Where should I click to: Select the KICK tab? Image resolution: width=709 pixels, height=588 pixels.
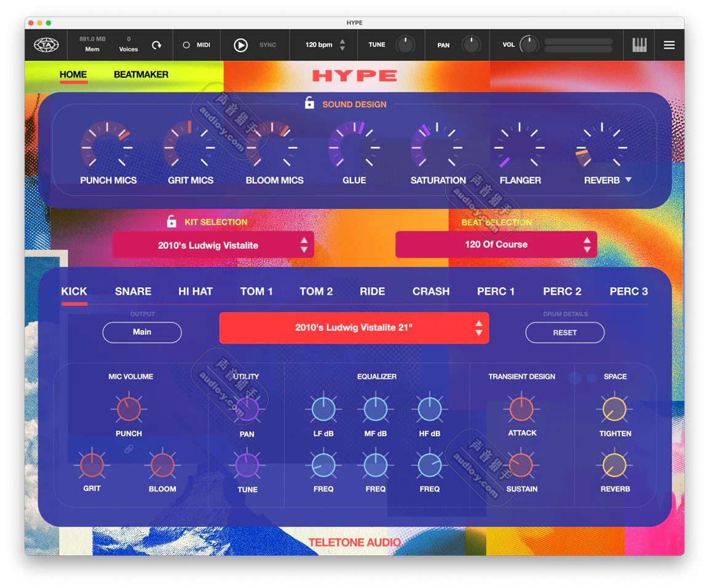[74, 292]
